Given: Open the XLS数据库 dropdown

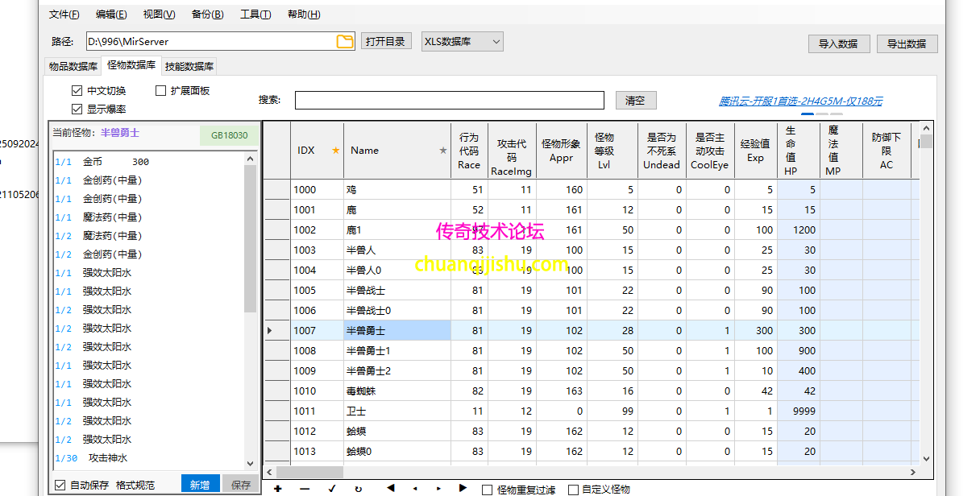Looking at the screenshot, I should pyautogui.click(x=462, y=41).
